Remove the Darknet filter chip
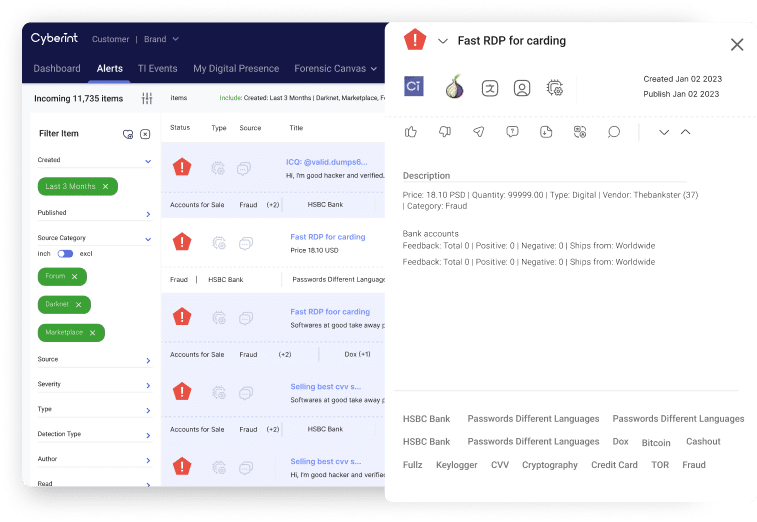 click(x=78, y=305)
